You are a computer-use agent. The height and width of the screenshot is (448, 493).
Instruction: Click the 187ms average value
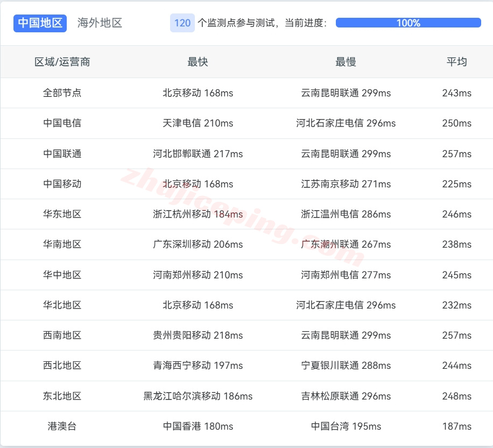(456, 426)
